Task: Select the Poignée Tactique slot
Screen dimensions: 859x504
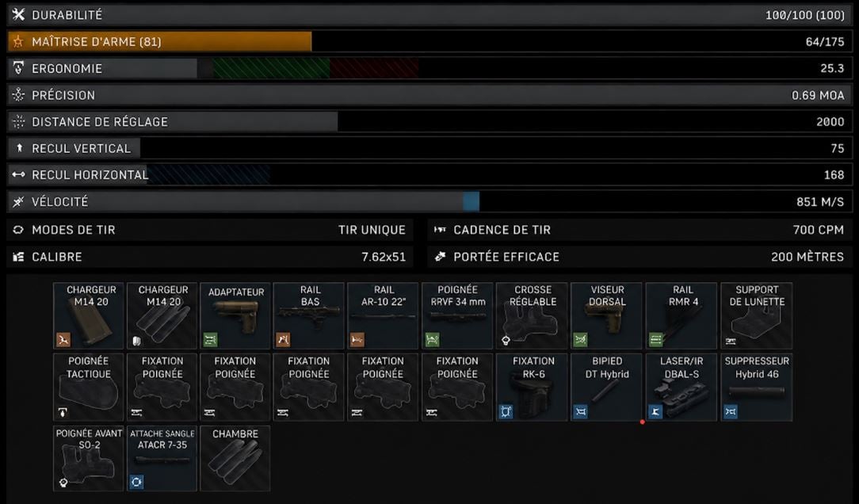Action: (88, 388)
